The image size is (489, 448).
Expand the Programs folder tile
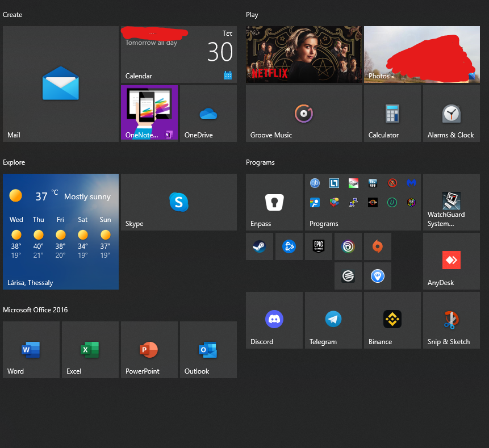tap(363, 202)
